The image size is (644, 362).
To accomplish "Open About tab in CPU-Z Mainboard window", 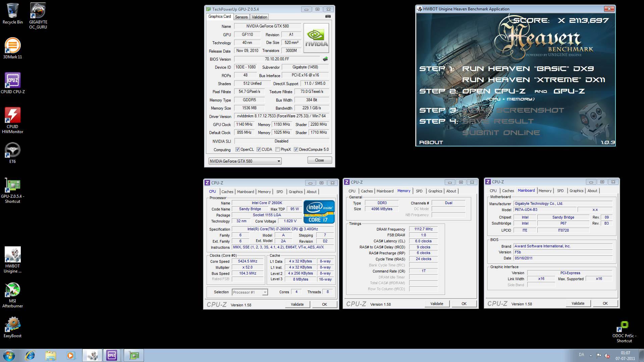I will [x=592, y=191].
